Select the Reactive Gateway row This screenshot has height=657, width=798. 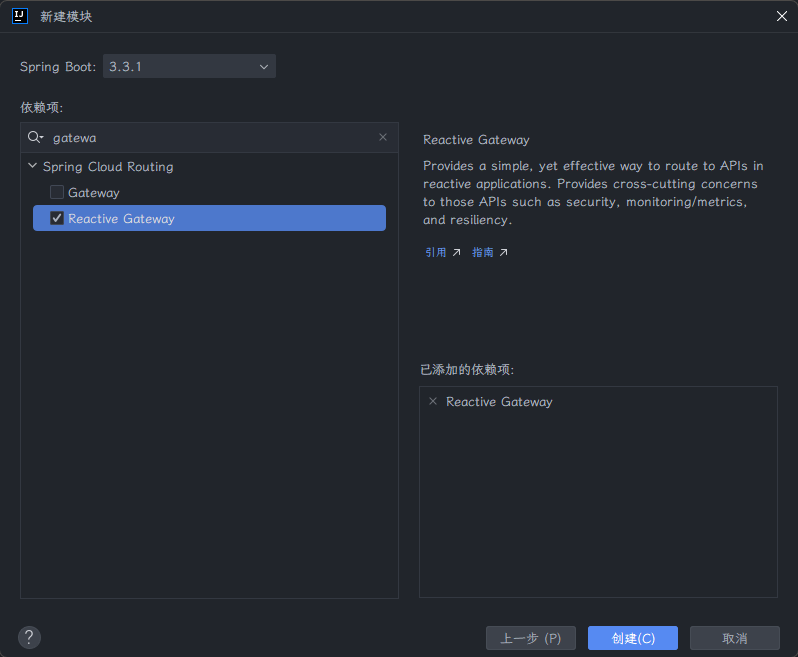(x=209, y=218)
